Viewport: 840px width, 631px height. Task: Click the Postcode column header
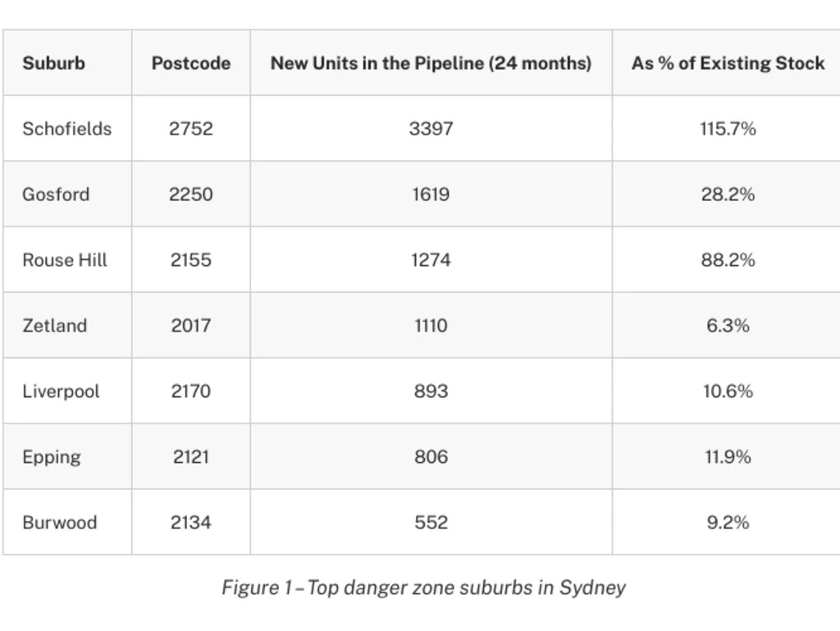click(190, 63)
